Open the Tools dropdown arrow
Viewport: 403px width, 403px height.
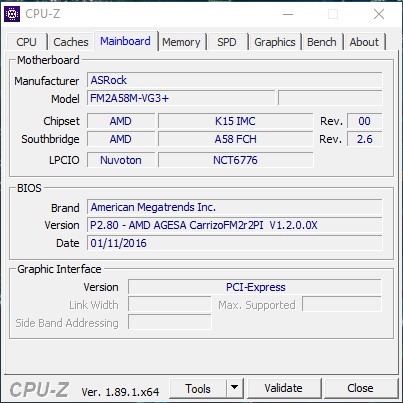(235, 388)
